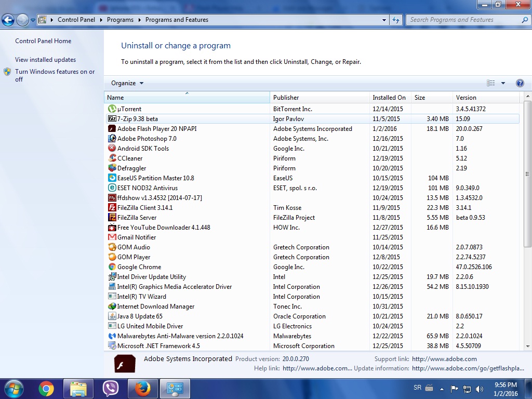Open the Adobe help link in details

point(317,368)
